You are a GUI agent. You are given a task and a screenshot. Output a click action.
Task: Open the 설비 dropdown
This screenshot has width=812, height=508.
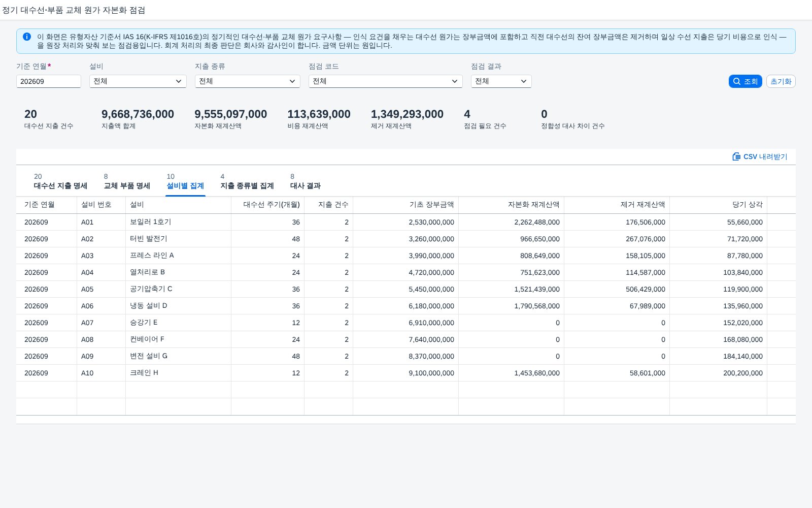138,81
